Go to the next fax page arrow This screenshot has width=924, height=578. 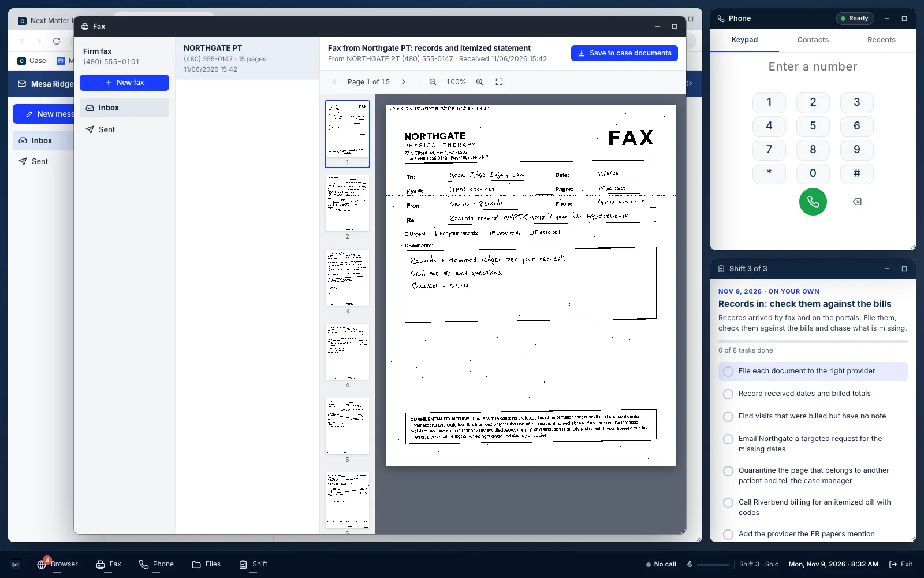pos(403,82)
